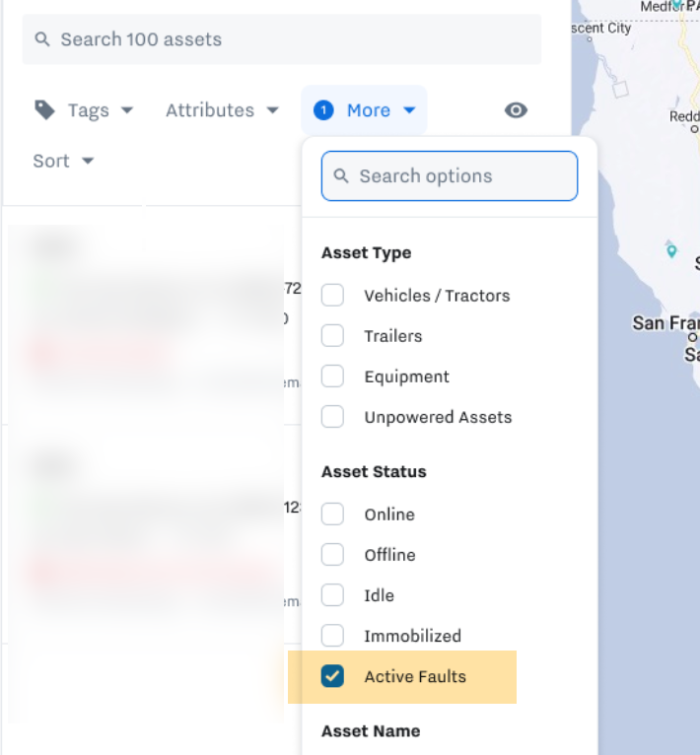Open the Sort dropdown

coord(63,161)
